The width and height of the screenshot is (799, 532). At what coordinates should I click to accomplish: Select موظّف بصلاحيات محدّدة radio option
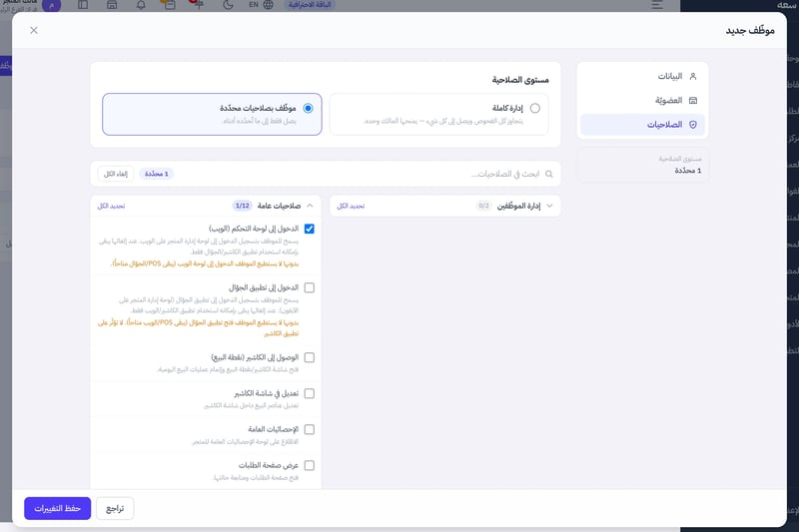[x=308, y=109]
